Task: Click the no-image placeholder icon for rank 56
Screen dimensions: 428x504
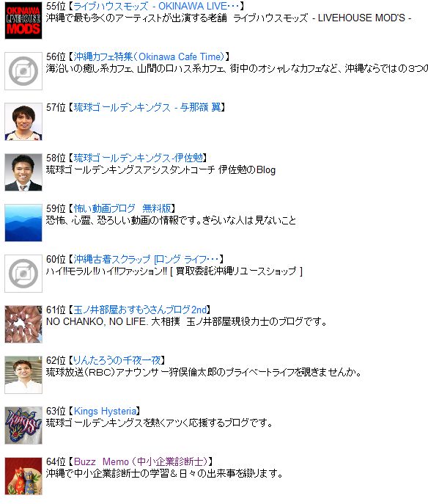Action: tap(23, 71)
